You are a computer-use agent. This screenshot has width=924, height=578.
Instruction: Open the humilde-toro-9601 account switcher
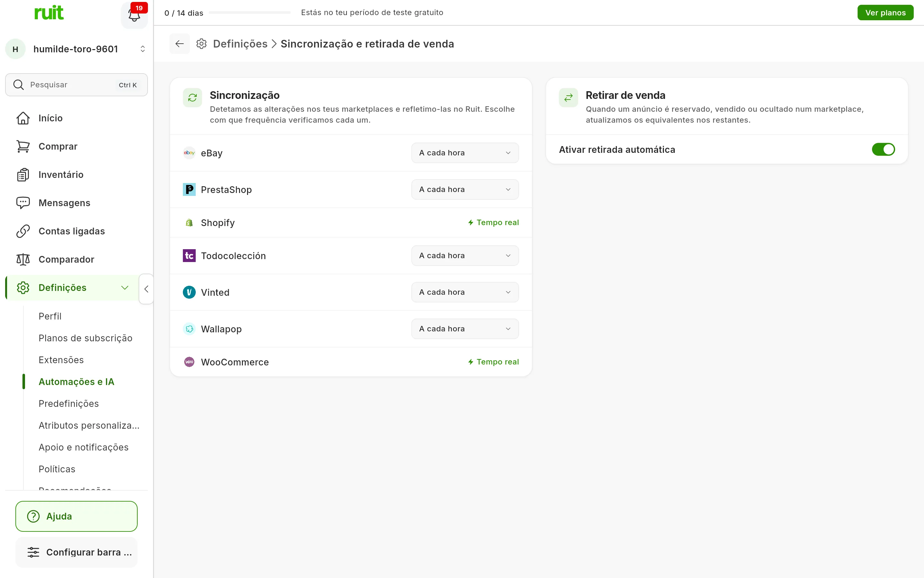[x=76, y=49]
